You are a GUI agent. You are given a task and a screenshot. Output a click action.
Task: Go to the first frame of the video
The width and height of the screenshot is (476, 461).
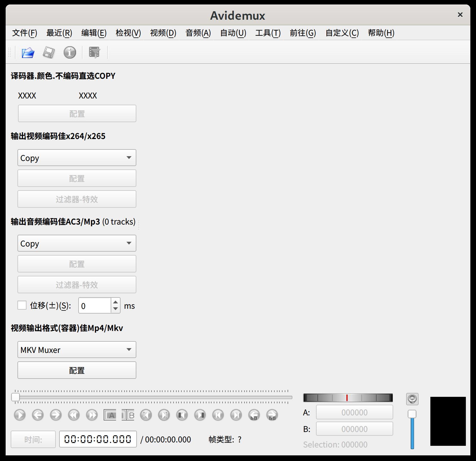[218, 415]
